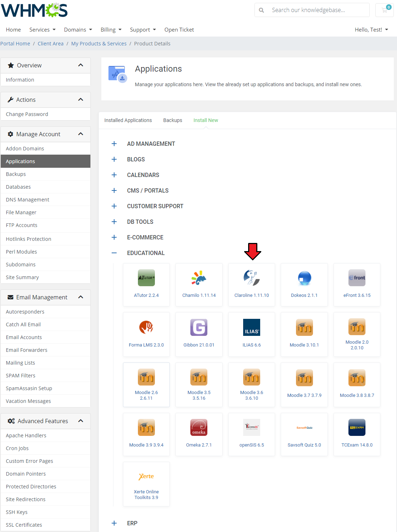The width and height of the screenshot is (397, 532).
Task: Open DNS Management in sidebar
Action: click(x=45, y=200)
